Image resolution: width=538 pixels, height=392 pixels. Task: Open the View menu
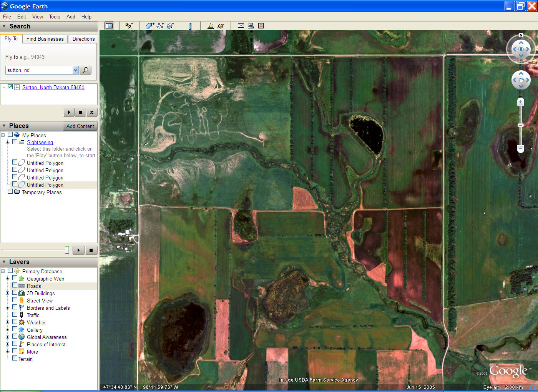[38, 17]
